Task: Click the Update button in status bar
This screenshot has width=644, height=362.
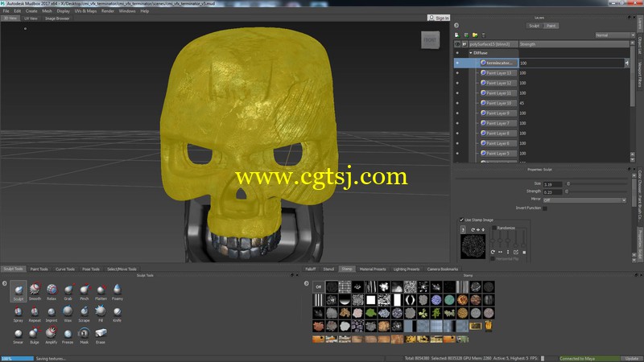Action: point(632,359)
